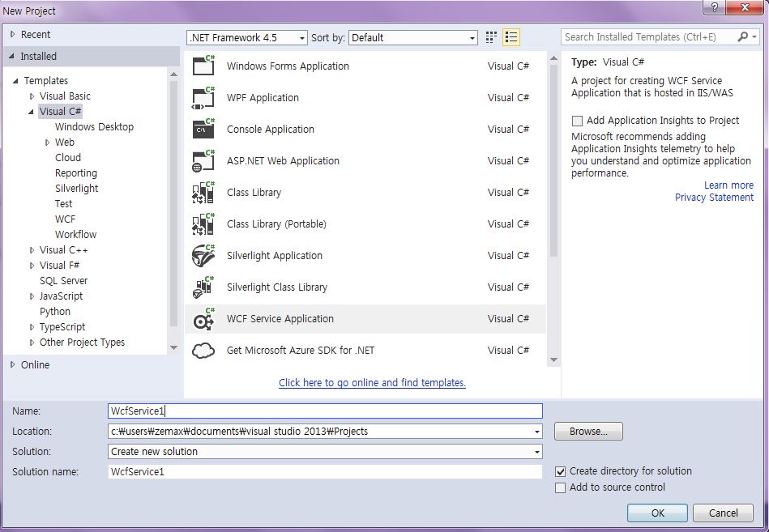Open the Online templates section
Image resolution: width=769 pixels, height=532 pixels.
[x=36, y=364]
